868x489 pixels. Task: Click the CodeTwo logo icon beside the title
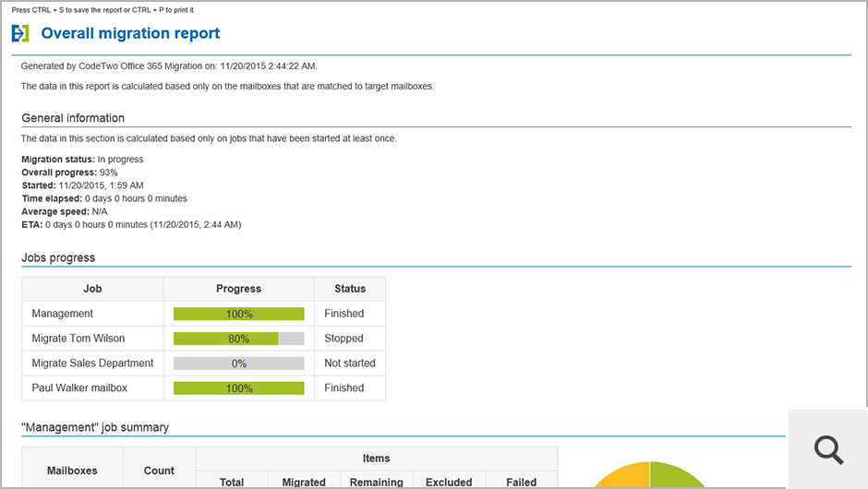(x=20, y=33)
